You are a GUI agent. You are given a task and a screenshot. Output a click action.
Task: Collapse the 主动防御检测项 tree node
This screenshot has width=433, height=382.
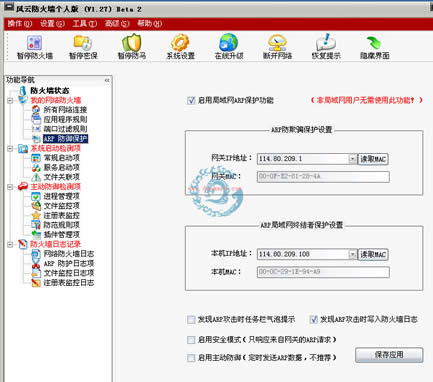point(10,187)
